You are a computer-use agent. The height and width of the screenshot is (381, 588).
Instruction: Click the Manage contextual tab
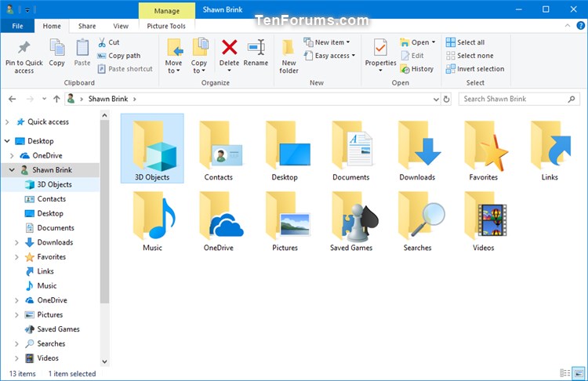click(x=167, y=11)
